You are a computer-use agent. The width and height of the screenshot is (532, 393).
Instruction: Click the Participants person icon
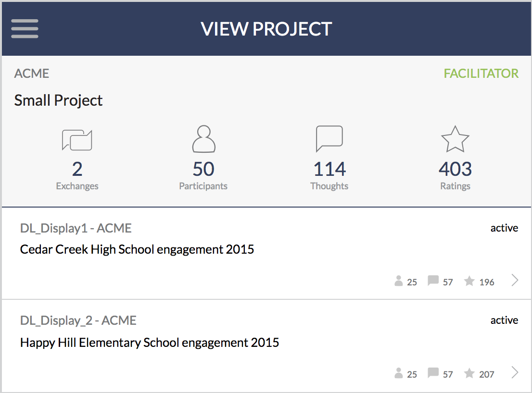(x=203, y=139)
